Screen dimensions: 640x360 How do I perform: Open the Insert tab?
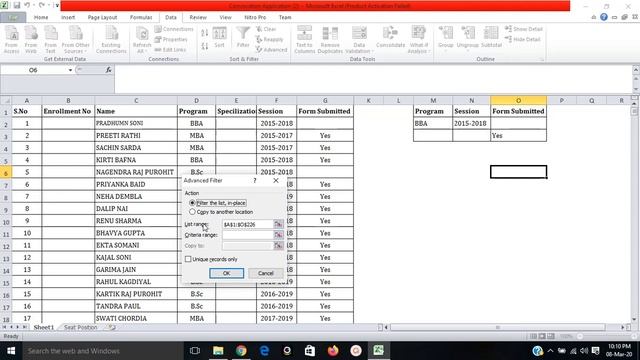[x=68, y=18]
